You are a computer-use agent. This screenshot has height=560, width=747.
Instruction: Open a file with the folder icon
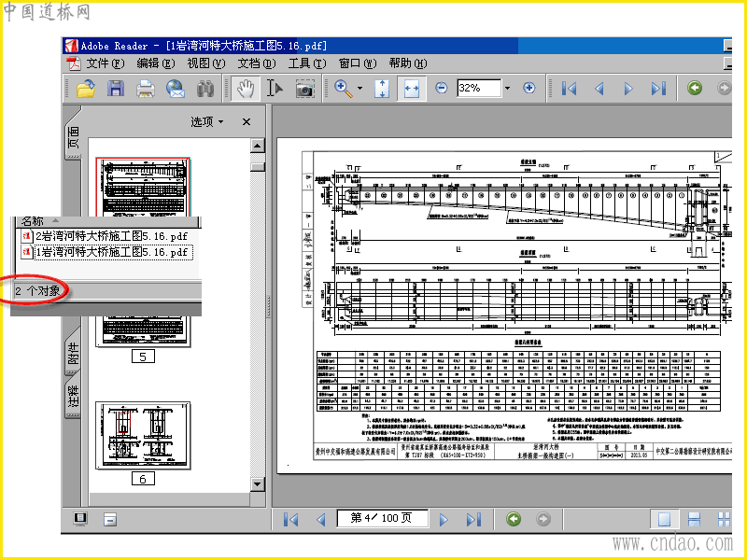click(86, 89)
